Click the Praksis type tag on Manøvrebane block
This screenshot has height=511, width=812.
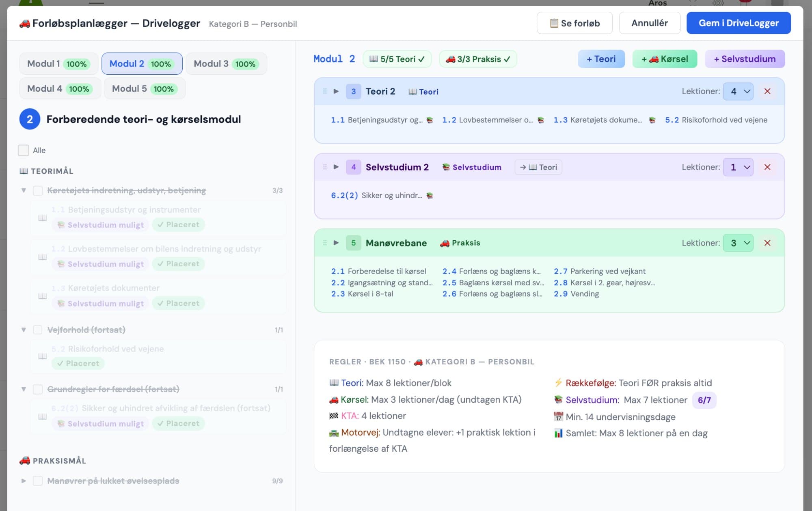click(460, 243)
